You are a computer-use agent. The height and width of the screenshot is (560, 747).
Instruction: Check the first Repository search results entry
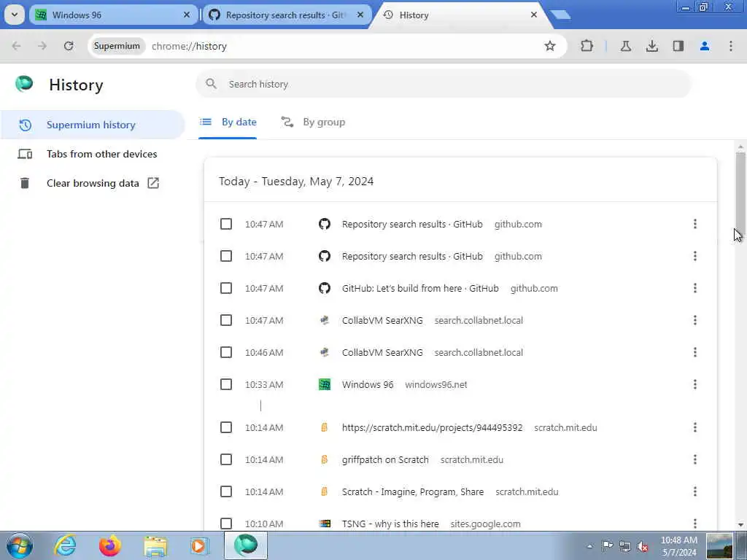tap(226, 224)
